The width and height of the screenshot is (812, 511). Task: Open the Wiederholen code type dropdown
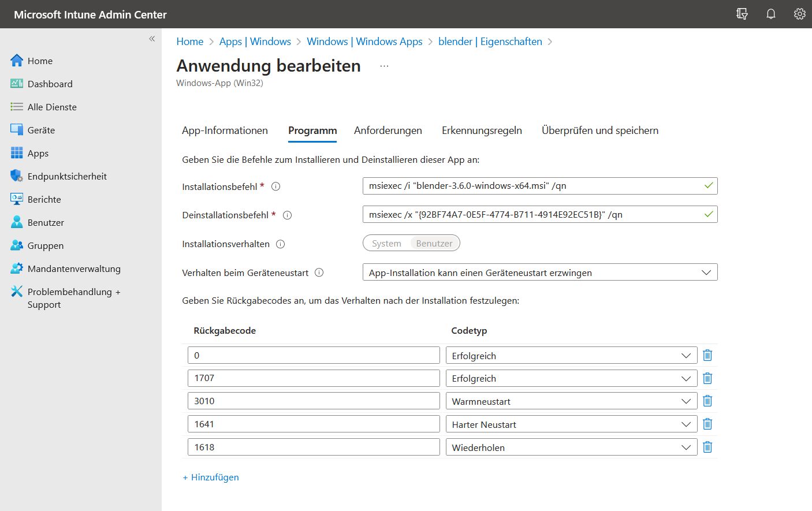(571, 447)
